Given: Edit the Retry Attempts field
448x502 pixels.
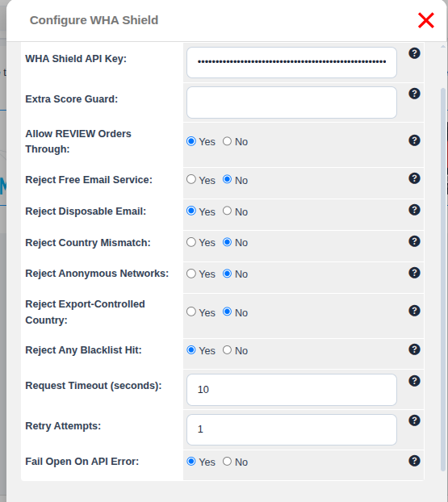Looking at the screenshot, I should [x=291, y=429].
